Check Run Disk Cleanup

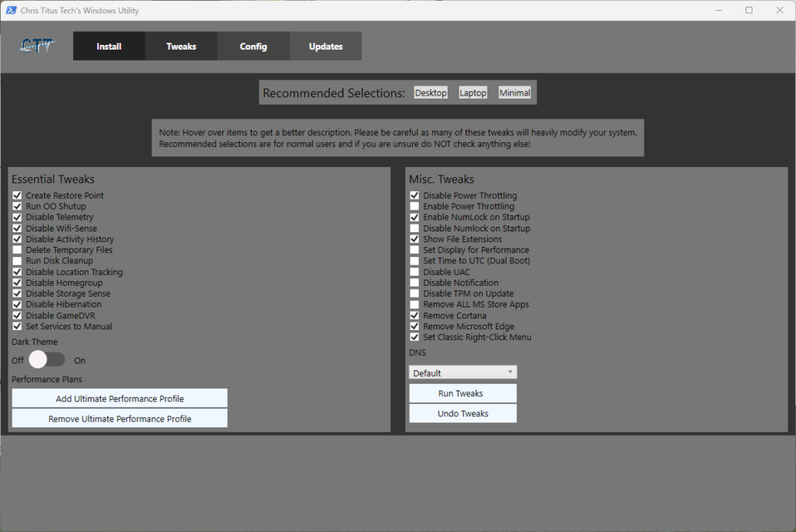click(17, 260)
